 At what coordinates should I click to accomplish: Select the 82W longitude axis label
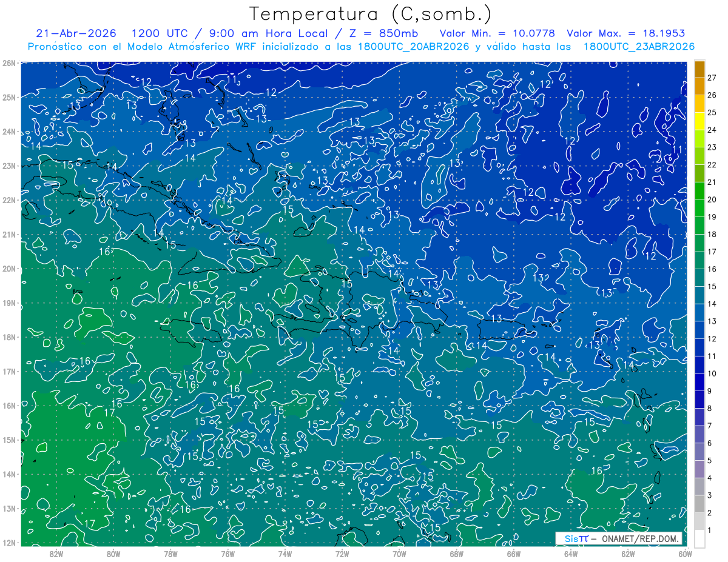[x=56, y=554]
